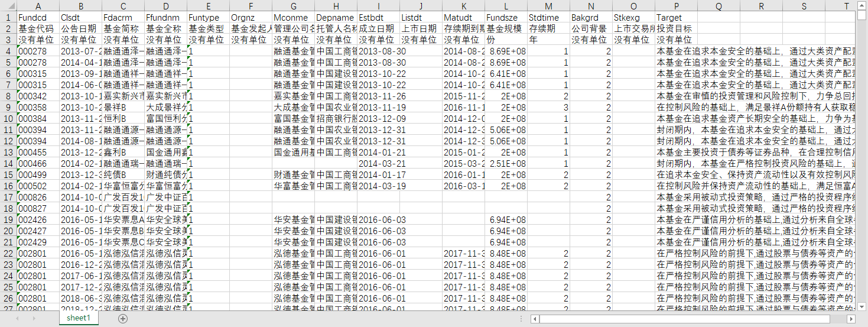Select the Fundsze header cell

(506, 17)
